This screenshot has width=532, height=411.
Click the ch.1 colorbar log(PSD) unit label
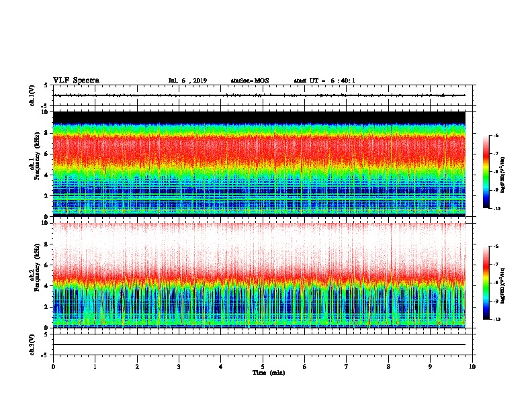(x=503, y=175)
